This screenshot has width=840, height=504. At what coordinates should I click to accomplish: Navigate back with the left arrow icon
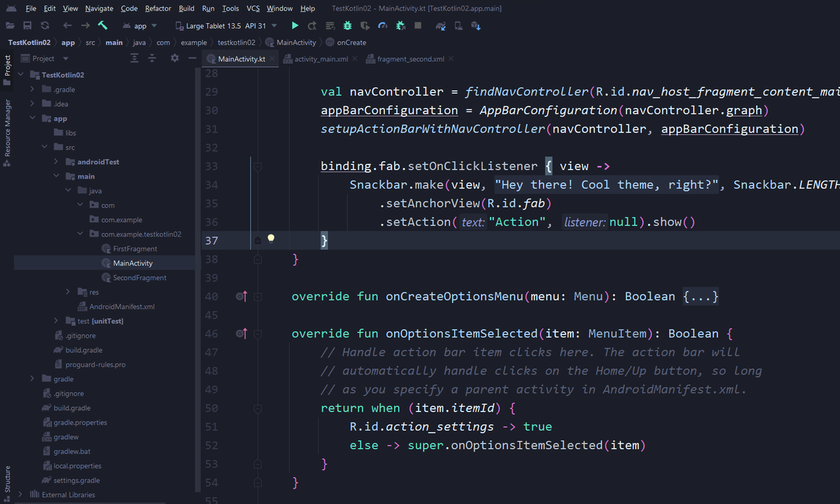[68, 26]
